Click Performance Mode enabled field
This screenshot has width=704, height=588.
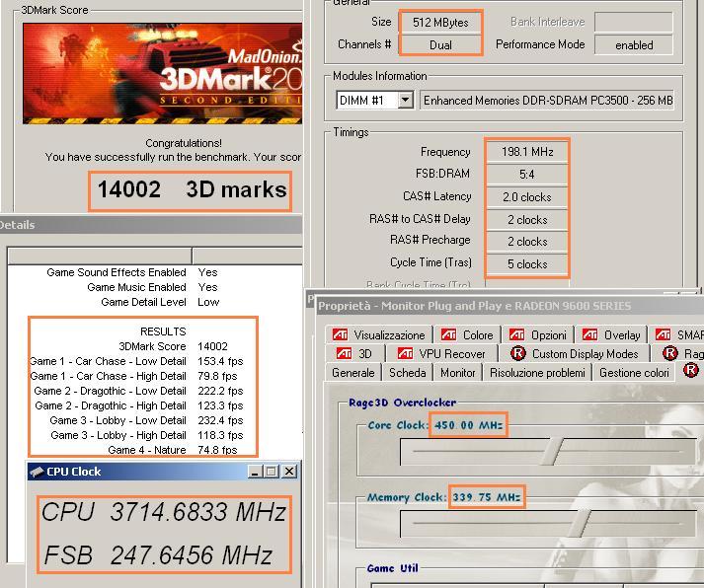(x=634, y=44)
